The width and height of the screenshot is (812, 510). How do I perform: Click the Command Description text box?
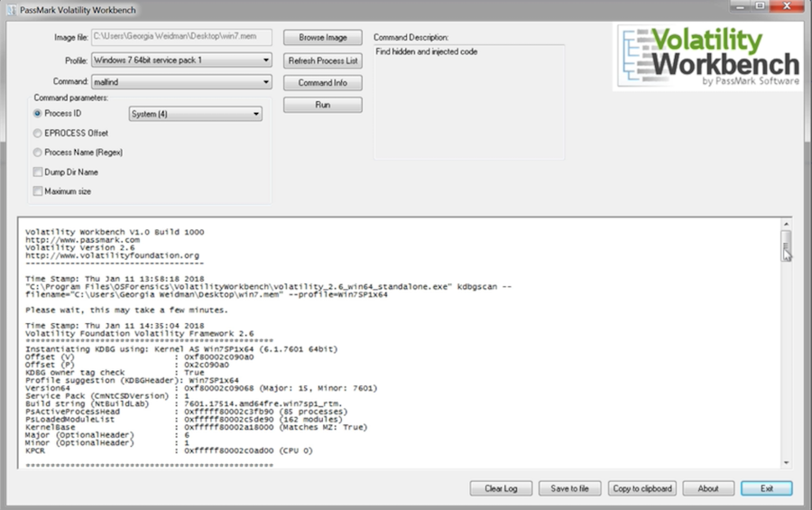point(469,102)
